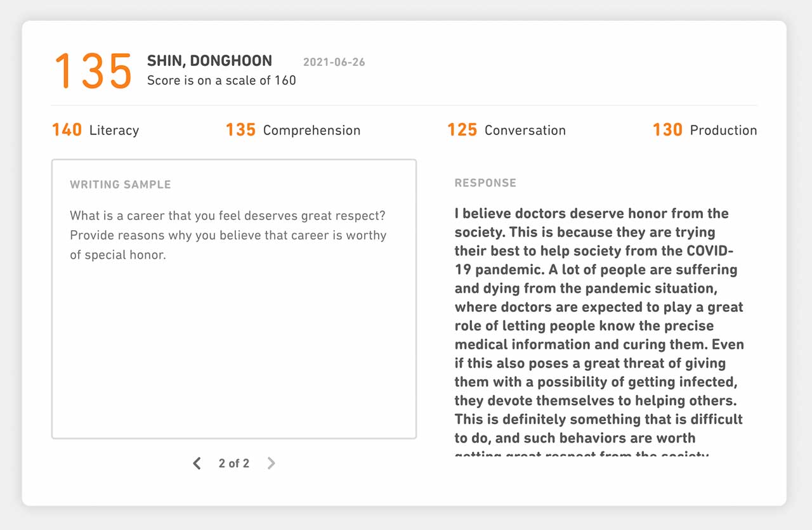Go to the previous writing sample

[197, 463]
